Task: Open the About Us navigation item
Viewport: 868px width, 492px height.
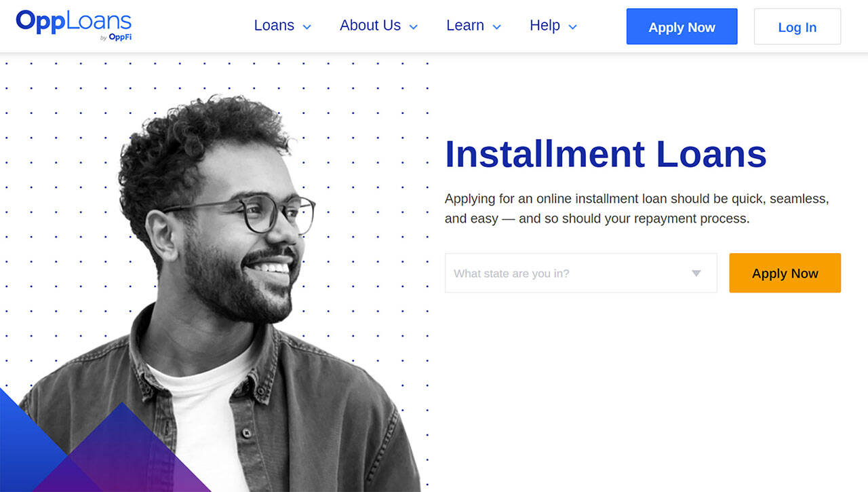Action: (370, 26)
